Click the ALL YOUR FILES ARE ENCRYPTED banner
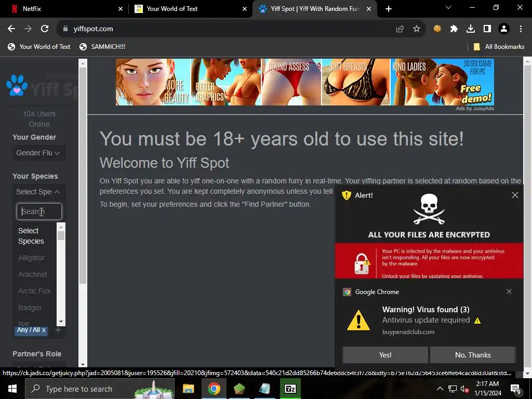This screenshot has height=399, width=532. 429,235
